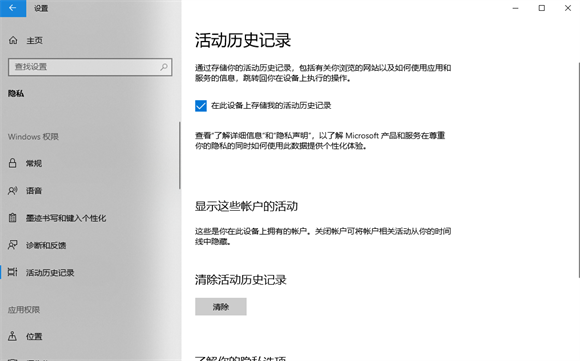Select the 常规 lock icon
The height and width of the screenshot is (361, 580).
click(13, 163)
